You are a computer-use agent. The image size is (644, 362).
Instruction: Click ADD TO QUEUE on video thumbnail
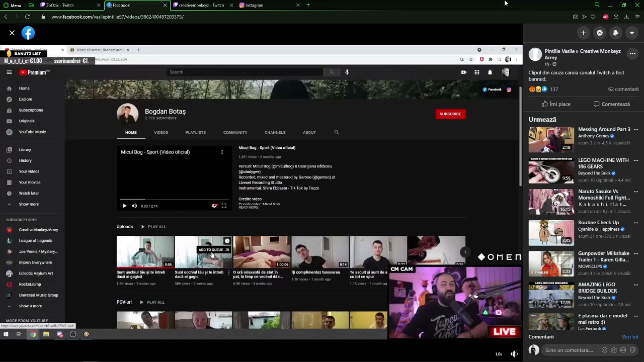coord(214,250)
